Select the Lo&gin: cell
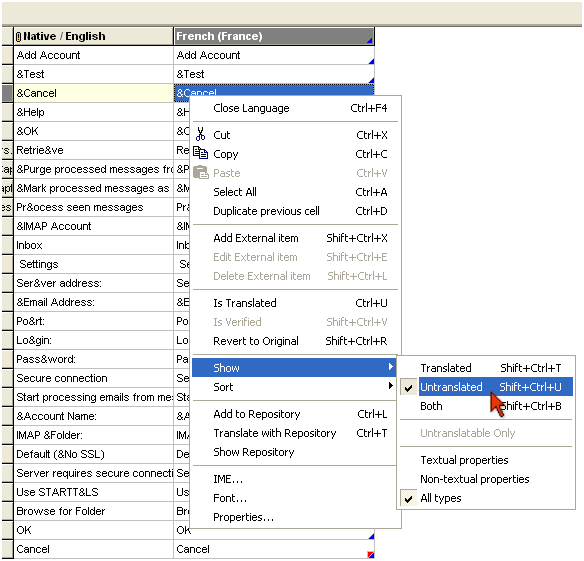The height and width of the screenshot is (561, 584). point(93,340)
